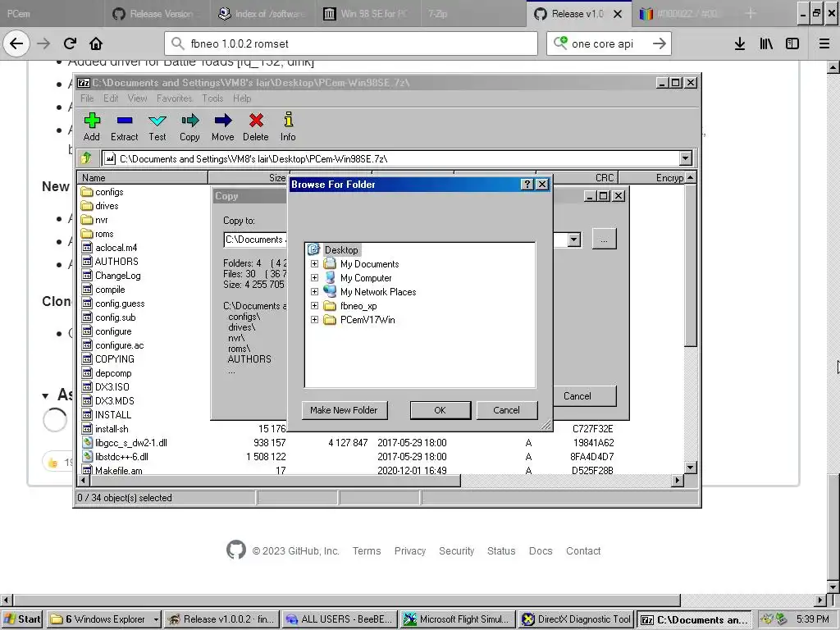Open the browser downloads icon
This screenshot has width=840, height=630.
tap(740, 43)
